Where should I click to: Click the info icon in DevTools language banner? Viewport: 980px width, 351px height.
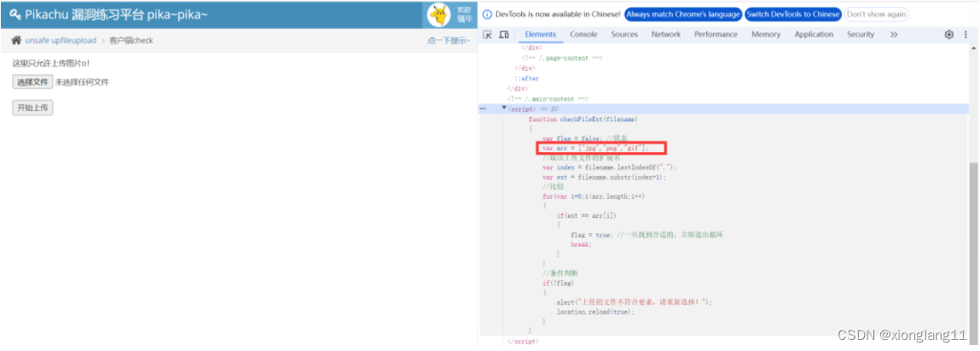(488, 15)
